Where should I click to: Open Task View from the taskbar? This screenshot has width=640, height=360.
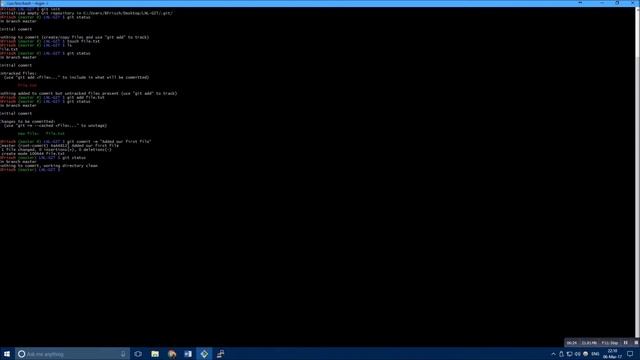(x=138, y=354)
